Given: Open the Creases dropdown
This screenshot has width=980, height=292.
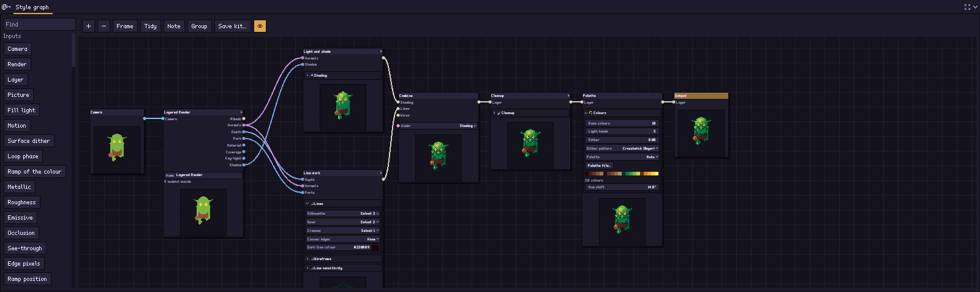Looking at the screenshot, I should 343,231.
